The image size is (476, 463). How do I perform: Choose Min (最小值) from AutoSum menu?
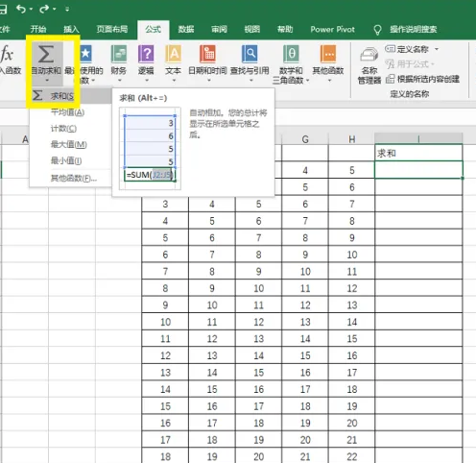pyautogui.click(x=70, y=160)
